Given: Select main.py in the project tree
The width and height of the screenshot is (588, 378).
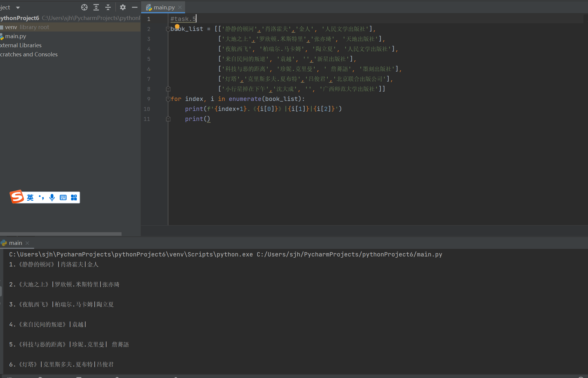Looking at the screenshot, I should 15,36.
